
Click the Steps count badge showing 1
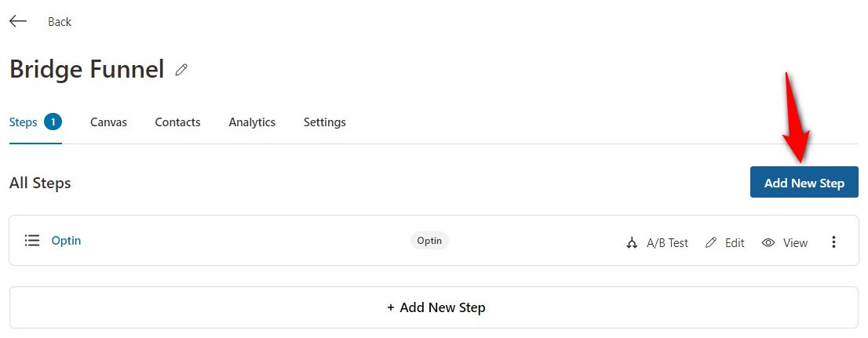point(53,122)
